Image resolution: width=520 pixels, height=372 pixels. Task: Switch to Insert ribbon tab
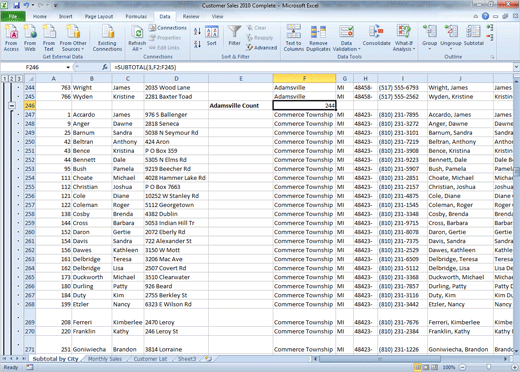(66, 16)
